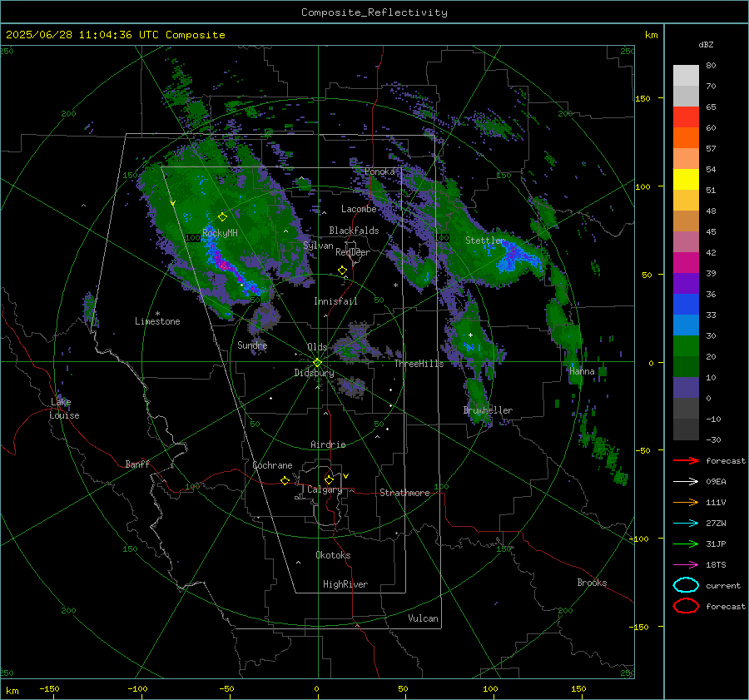Click the Blackfalds town label
Screen dimensions: 749x700
pyautogui.click(x=354, y=231)
